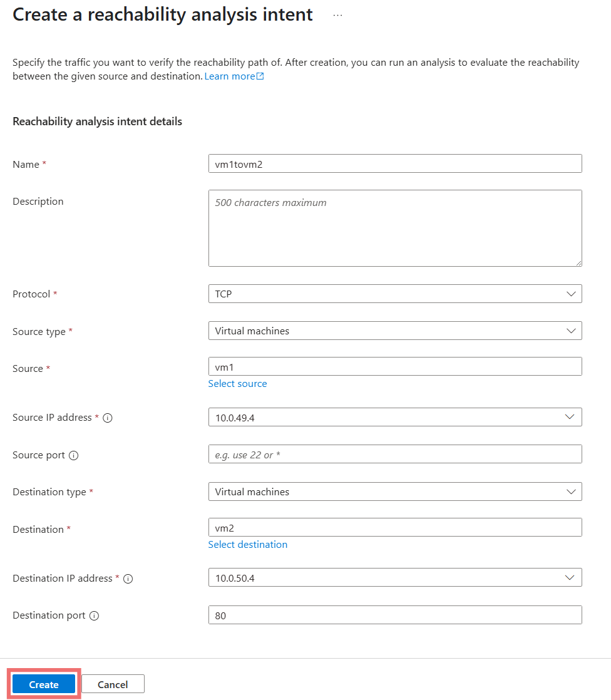
Task: Click the Select source link
Action: pos(237,384)
